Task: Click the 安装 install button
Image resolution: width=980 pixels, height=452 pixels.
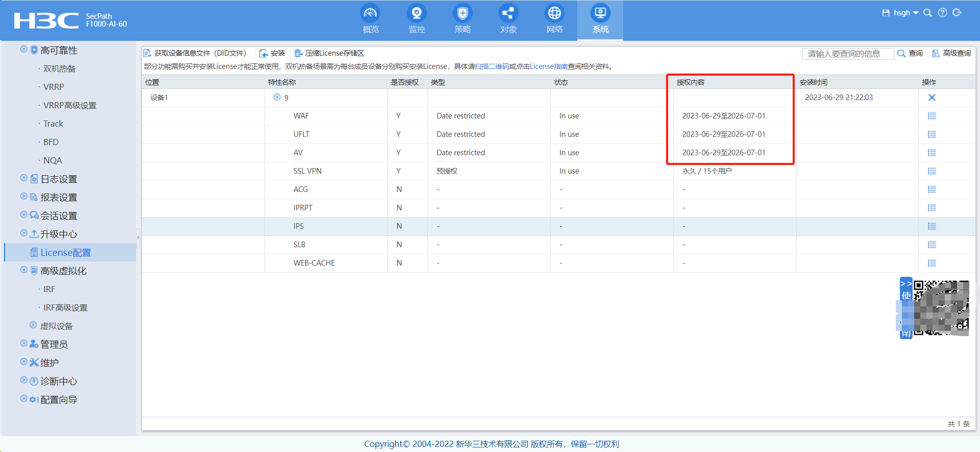Action: 273,53
